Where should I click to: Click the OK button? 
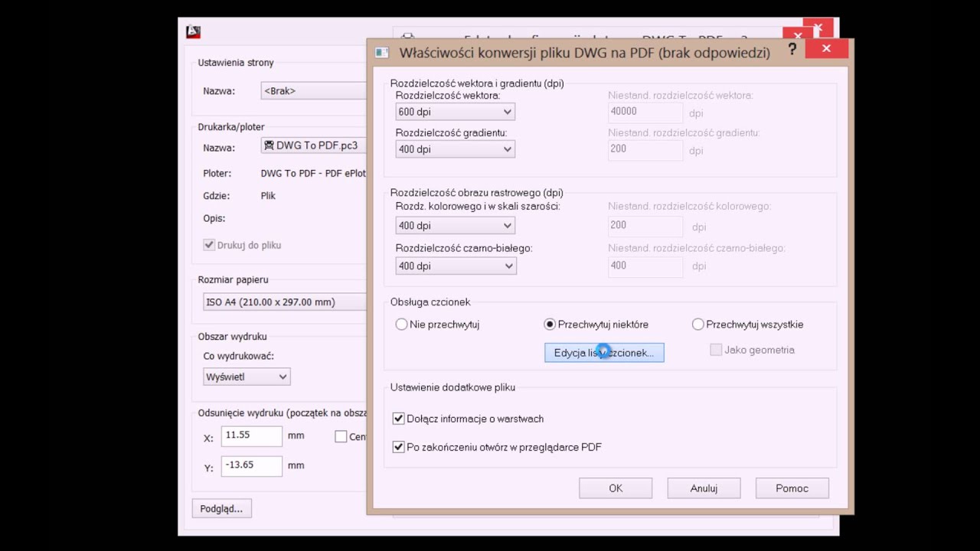pyautogui.click(x=616, y=488)
